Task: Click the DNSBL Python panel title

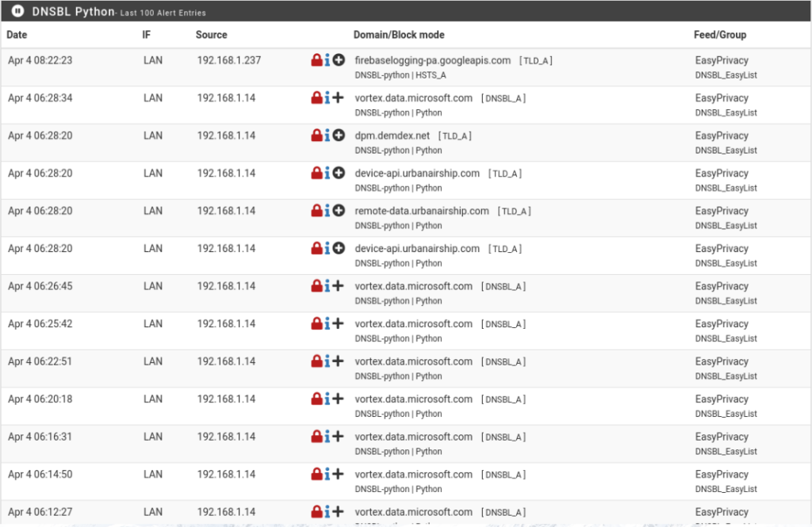Action: tap(73, 11)
